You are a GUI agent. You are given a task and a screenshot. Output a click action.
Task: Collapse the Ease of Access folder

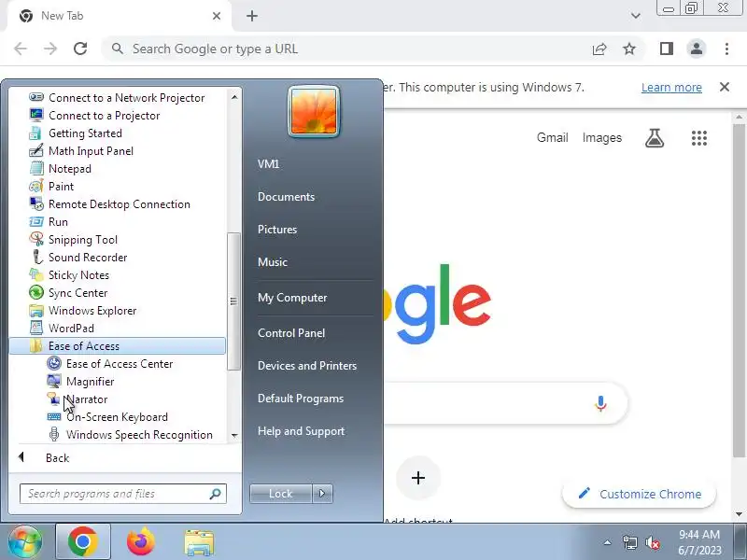118,346
